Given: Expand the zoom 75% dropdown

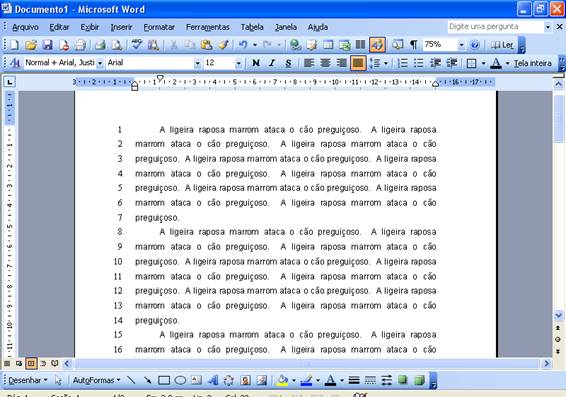Looking at the screenshot, I should [461, 45].
